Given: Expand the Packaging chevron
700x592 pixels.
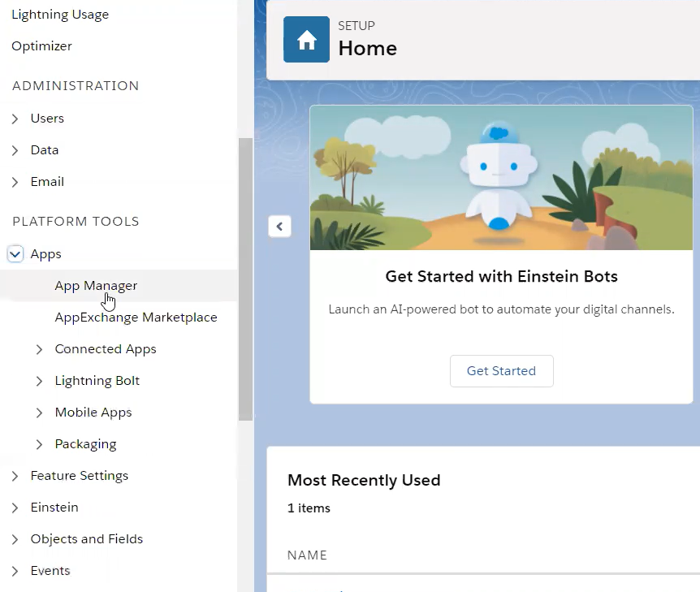Looking at the screenshot, I should (x=39, y=445).
